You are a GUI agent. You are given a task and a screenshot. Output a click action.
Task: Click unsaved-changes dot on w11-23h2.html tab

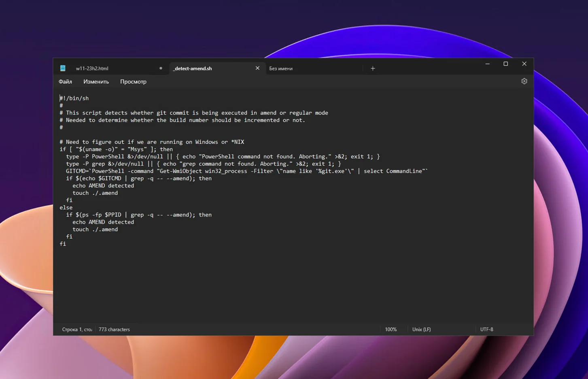click(x=161, y=68)
